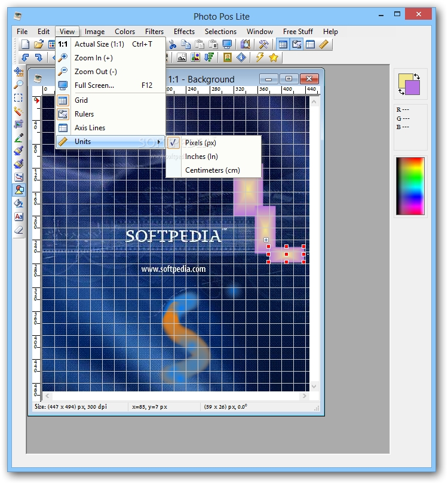Screen dimensions: 448x484
Task: Open the Help menu
Action: click(x=330, y=32)
